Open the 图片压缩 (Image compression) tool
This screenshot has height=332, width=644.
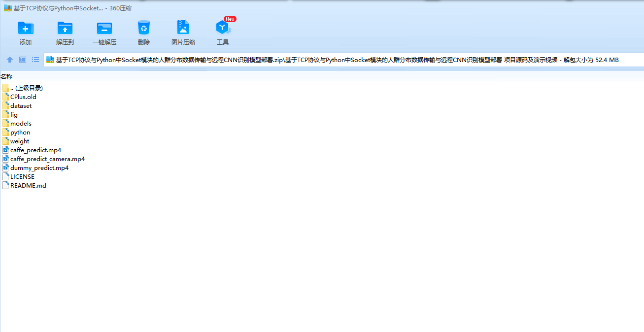click(183, 28)
